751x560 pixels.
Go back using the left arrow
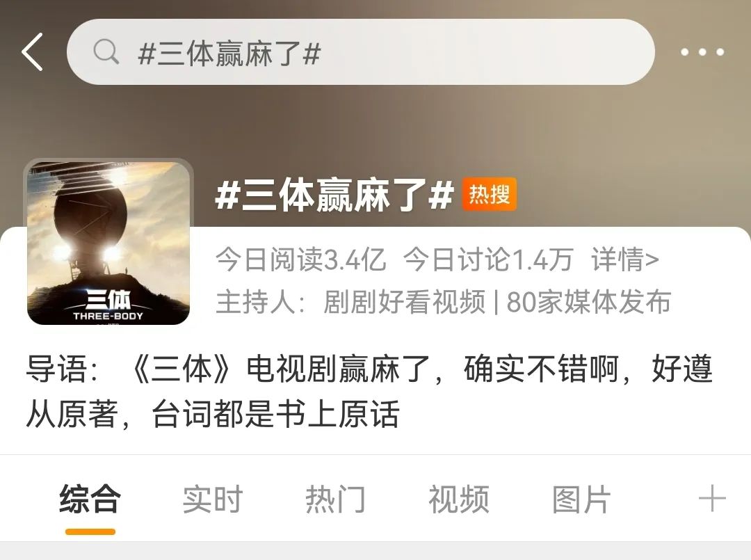(33, 51)
